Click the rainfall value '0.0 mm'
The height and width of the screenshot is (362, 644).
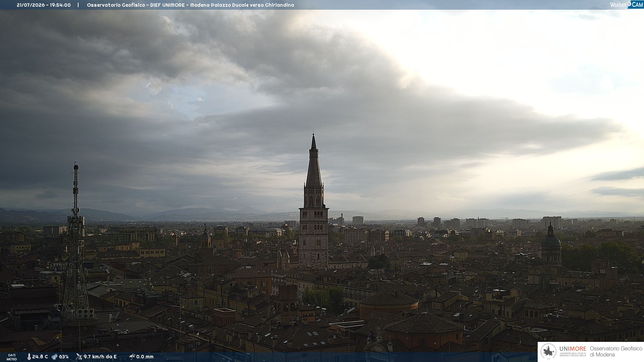pos(145,357)
